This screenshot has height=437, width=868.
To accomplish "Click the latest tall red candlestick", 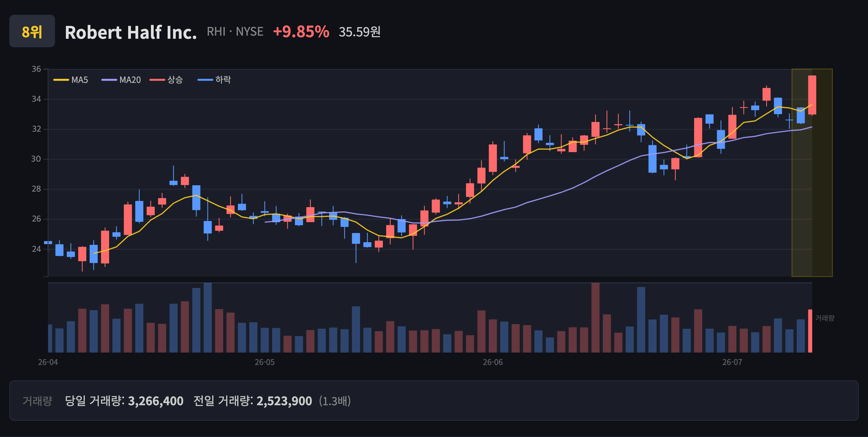I will (x=812, y=95).
